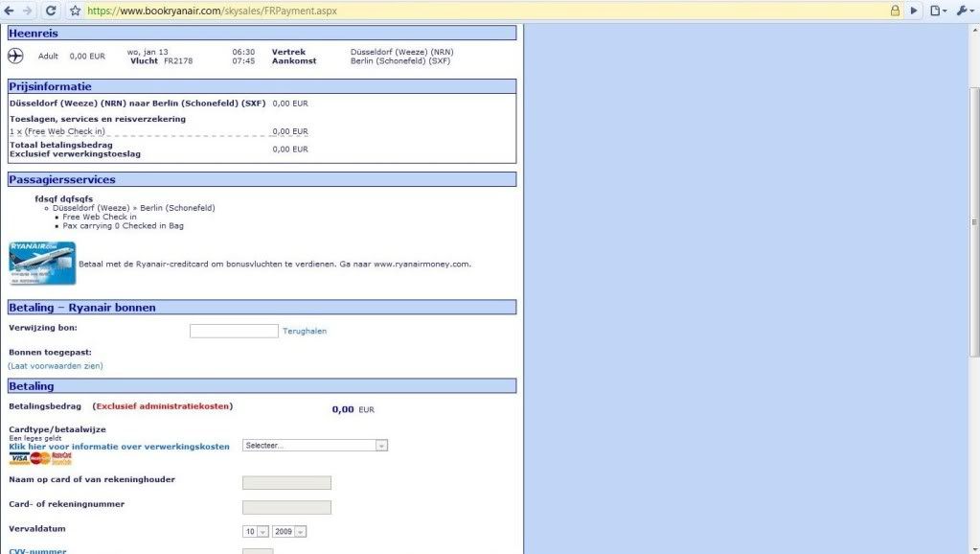Click the Bonnen toegepast label

pos(50,352)
